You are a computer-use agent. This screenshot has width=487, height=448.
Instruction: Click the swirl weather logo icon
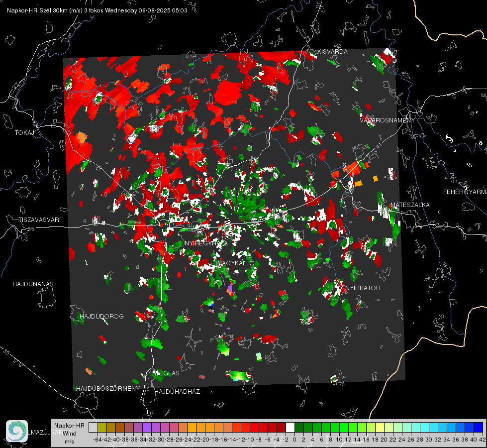point(17,431)
